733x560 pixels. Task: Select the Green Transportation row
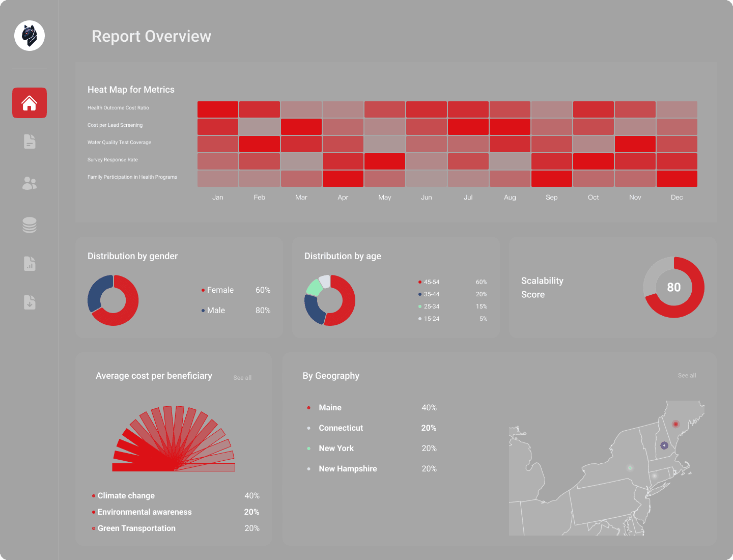point(176,528)
